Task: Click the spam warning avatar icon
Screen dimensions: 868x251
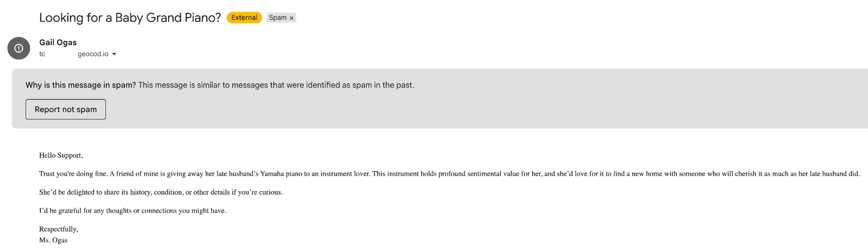Action: 19,48
